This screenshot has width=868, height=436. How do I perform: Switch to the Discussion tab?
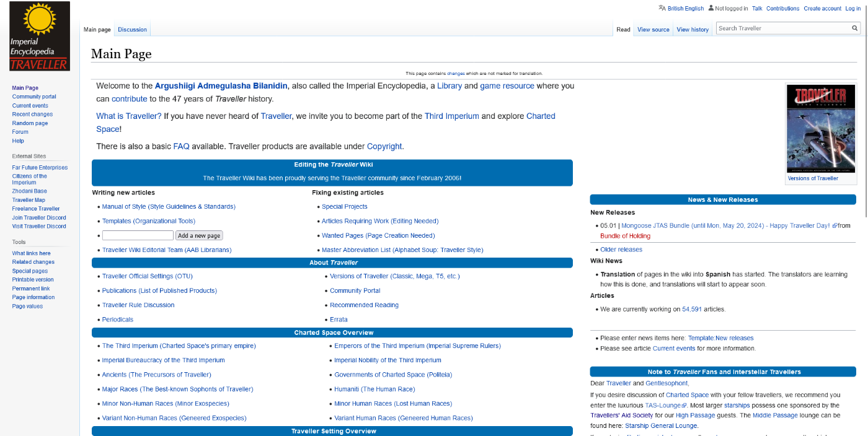coord(132,30)
